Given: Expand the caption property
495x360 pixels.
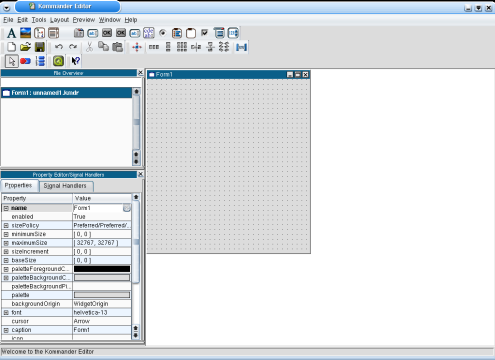Looking at the screenshot, I should pyautogui.click(x=6, y=330).
